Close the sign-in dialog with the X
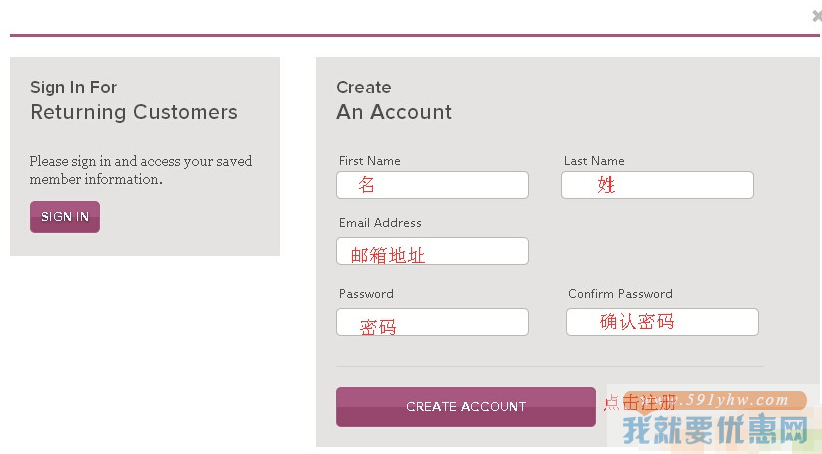 click(817, 16)
